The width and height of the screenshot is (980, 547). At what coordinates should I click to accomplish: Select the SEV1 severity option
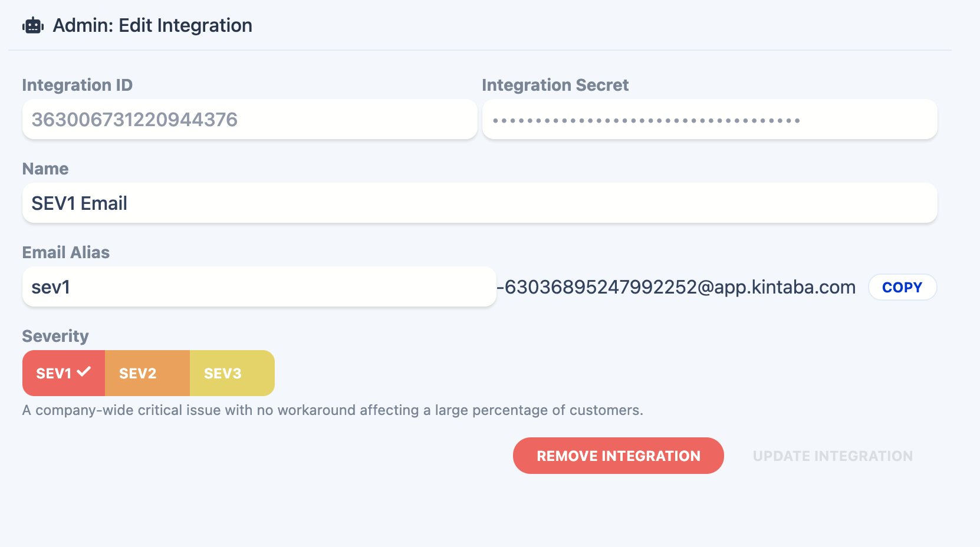[54, 373]
